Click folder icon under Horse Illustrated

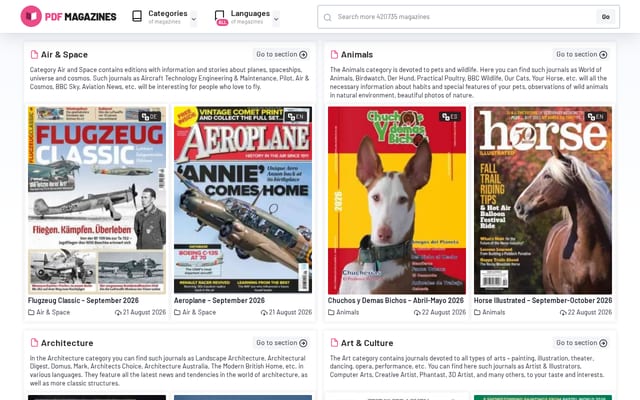[x=477, y=312]
